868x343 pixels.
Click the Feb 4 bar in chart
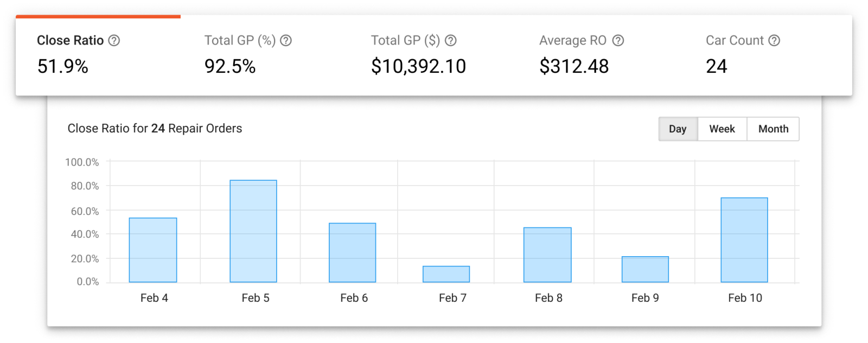click(x=153, y=250)
